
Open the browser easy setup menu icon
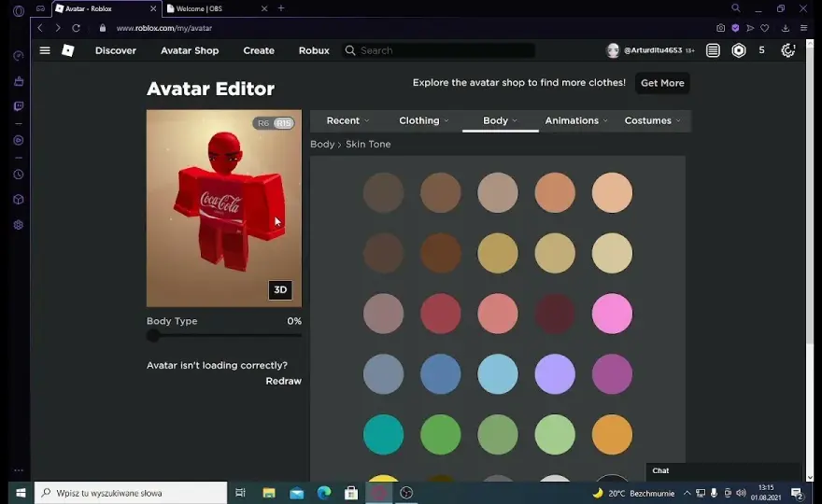(803, 28)
